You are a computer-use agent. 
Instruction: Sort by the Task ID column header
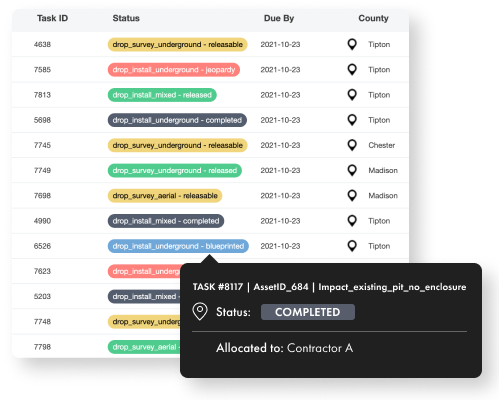[x=52, y=18]
